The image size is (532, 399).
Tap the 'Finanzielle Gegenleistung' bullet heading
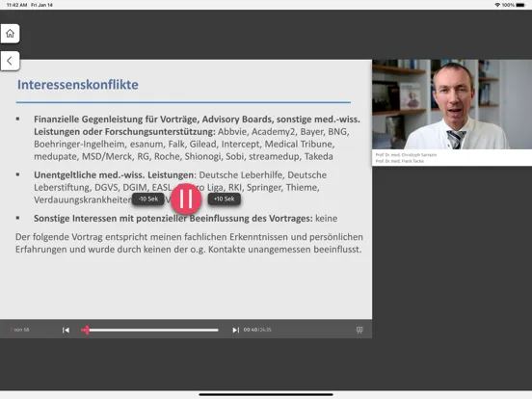pos(197,125)
